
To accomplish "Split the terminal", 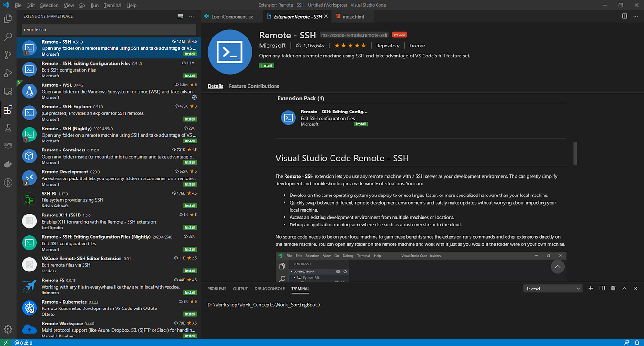I will [601, 288].
